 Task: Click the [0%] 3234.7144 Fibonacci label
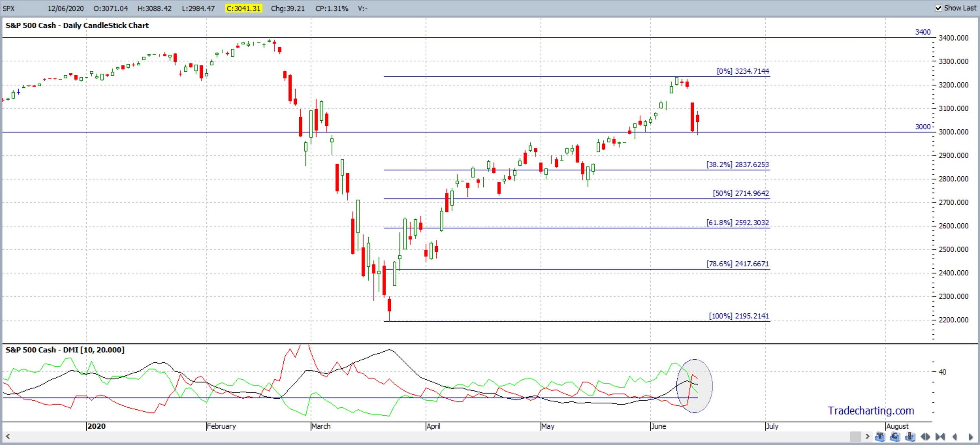point(743,71)
